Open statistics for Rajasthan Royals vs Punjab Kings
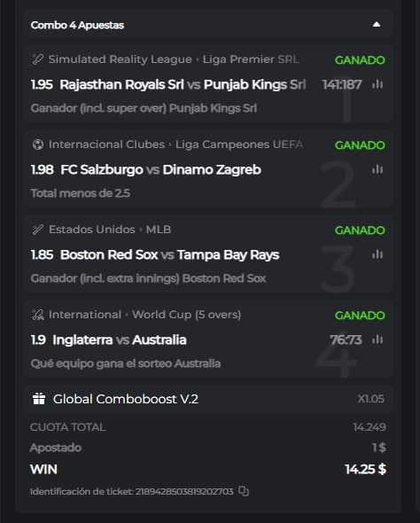 (x=377, y=84)
